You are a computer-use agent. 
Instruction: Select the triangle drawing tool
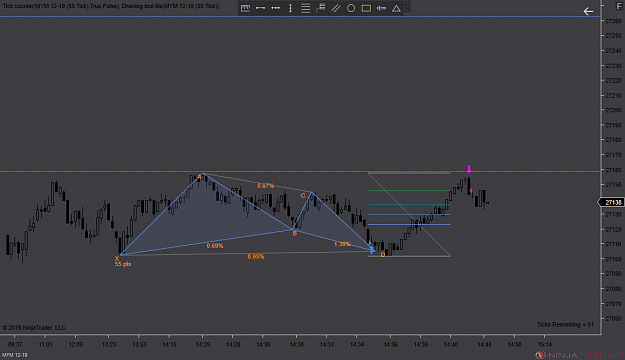pos(396,8)
